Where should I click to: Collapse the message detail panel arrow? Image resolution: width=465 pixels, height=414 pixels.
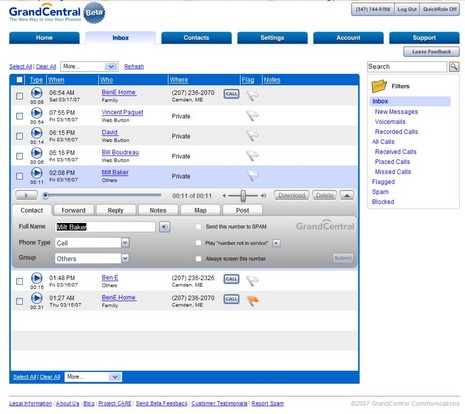347,195
